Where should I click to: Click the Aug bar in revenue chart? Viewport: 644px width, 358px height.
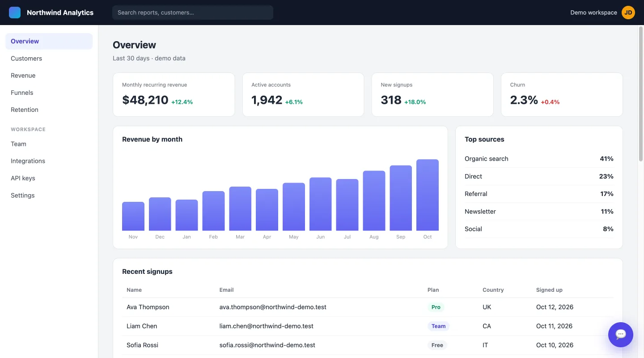(x=374, y=200)
